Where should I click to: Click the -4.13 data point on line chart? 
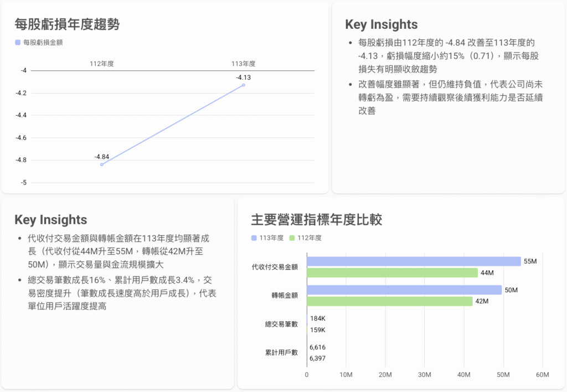243,85
